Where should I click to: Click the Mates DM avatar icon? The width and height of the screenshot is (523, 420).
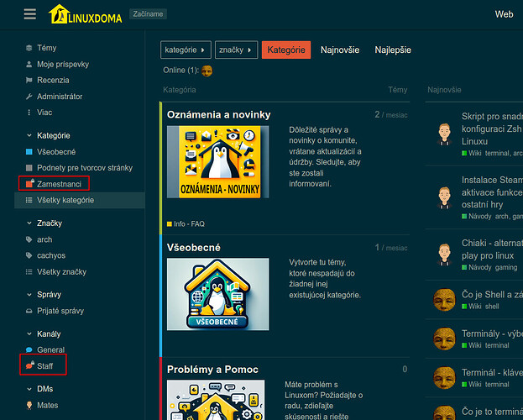(x=29, y=405)
